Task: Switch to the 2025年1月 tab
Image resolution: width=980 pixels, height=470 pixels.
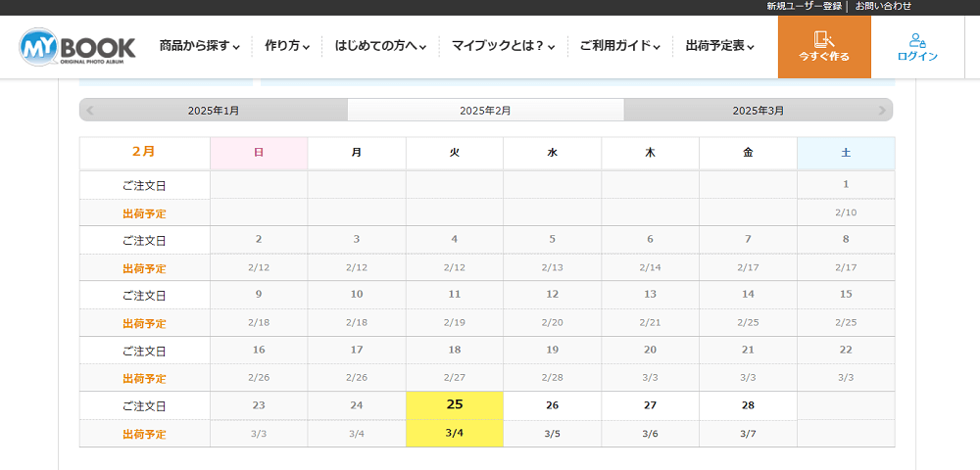Action: click(214, 111)
